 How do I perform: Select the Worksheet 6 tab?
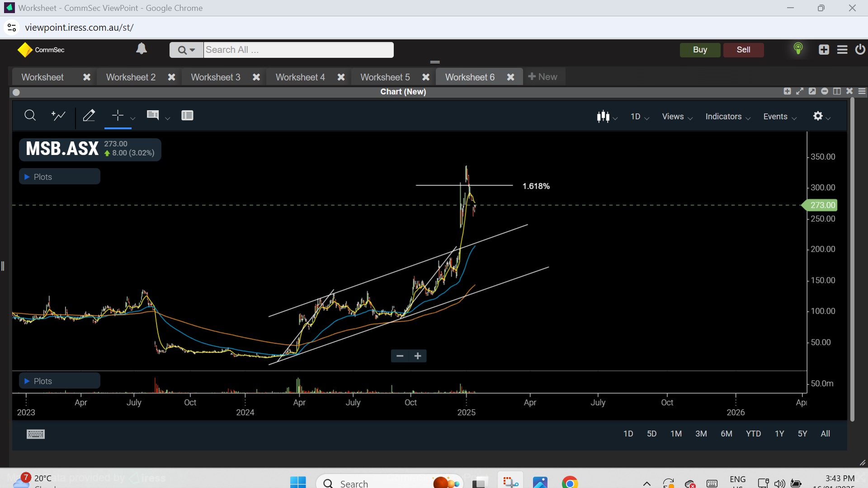tap(470, 77)
